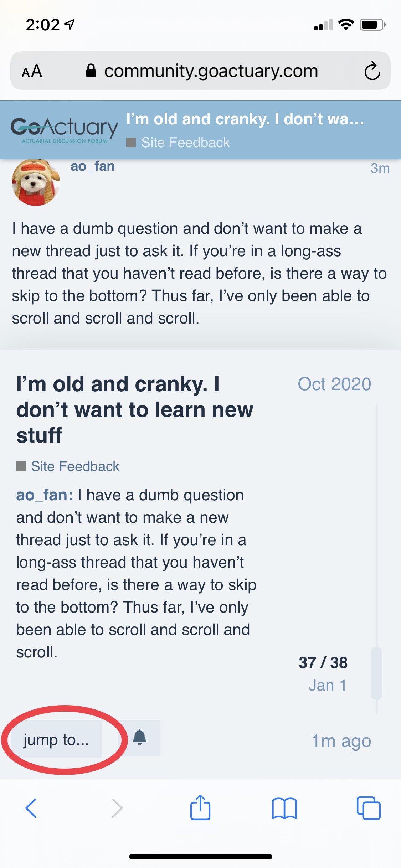Grab the timeline scroller handle
This screenshot has width=401, height=868.
coord(376,673)
